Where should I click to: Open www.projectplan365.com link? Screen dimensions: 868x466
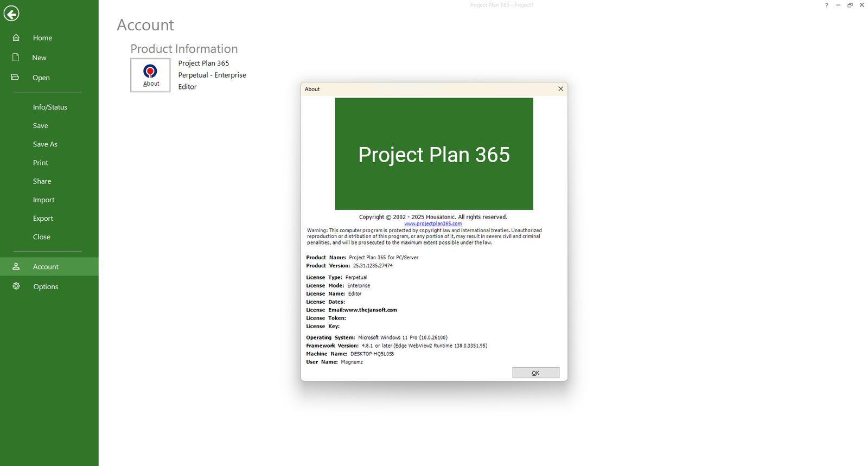433,224
